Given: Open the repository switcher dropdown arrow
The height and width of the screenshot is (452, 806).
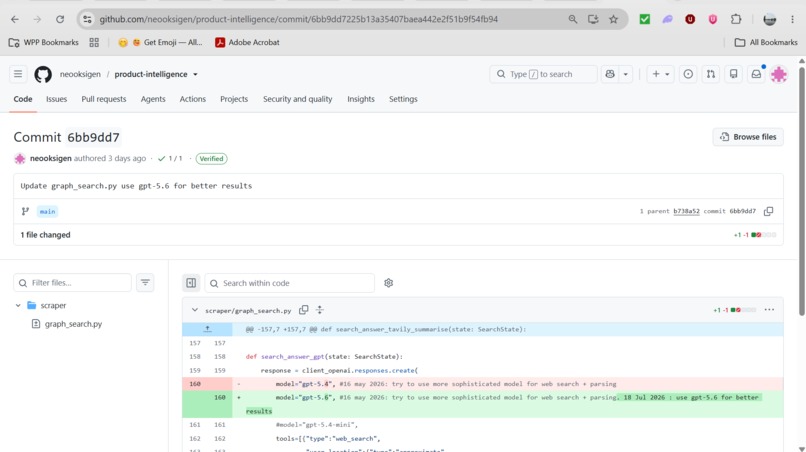Looking at the screenshot, I should pos(195,75).
